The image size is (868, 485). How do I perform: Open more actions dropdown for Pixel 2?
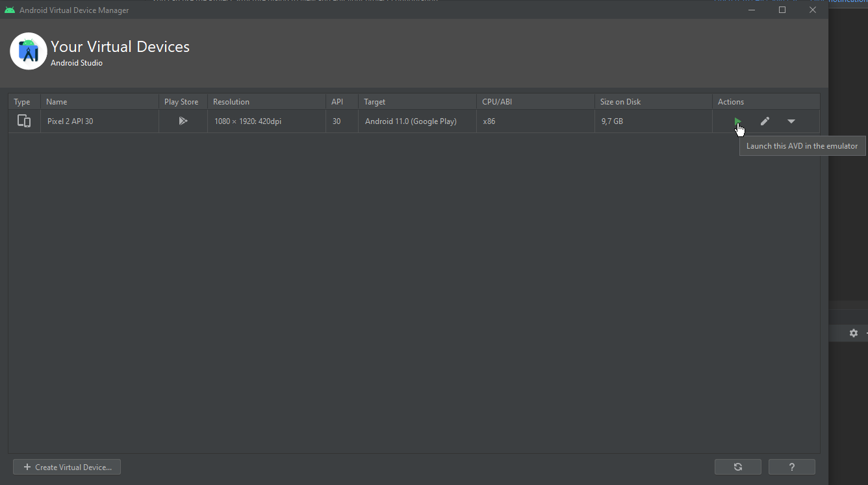[x=791, y=121]
